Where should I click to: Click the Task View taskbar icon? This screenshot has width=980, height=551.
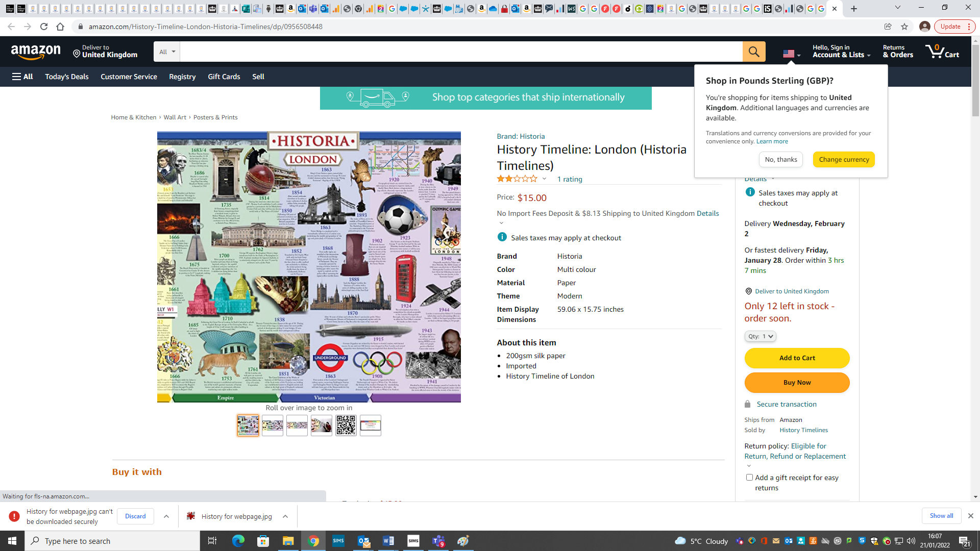point(212,541)
